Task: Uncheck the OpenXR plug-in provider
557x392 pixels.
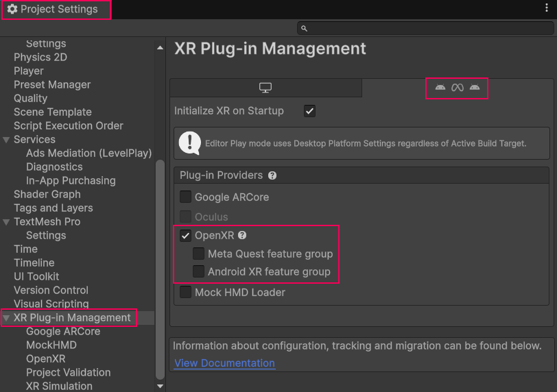Action: tap(185, 236)
